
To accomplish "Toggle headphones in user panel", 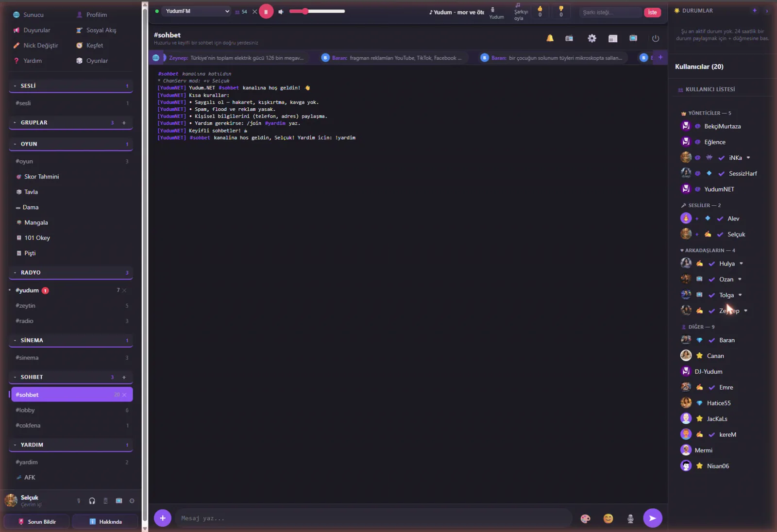I will 92,501.
